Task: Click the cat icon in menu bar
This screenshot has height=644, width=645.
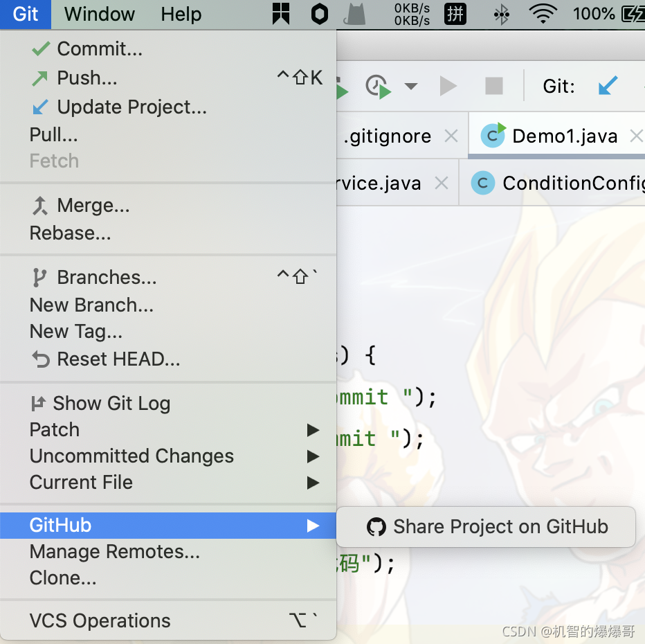Action: click(354, 15)
